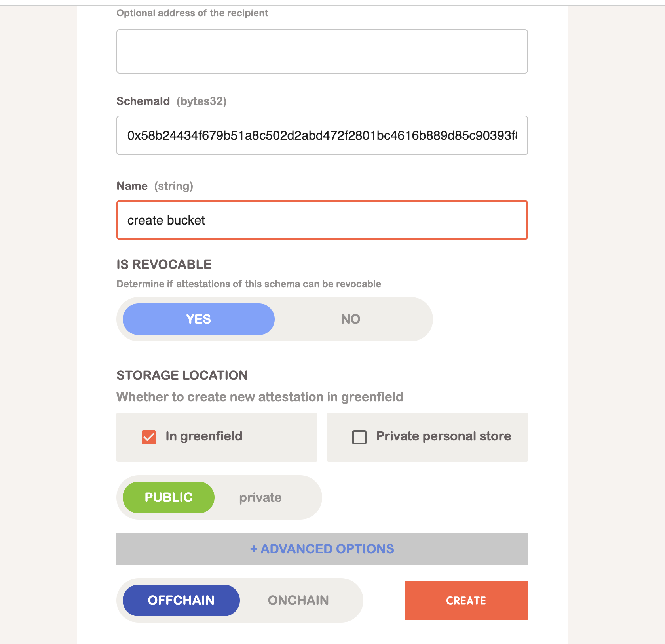Select YES for Is Revocable

tap(198, 319)
